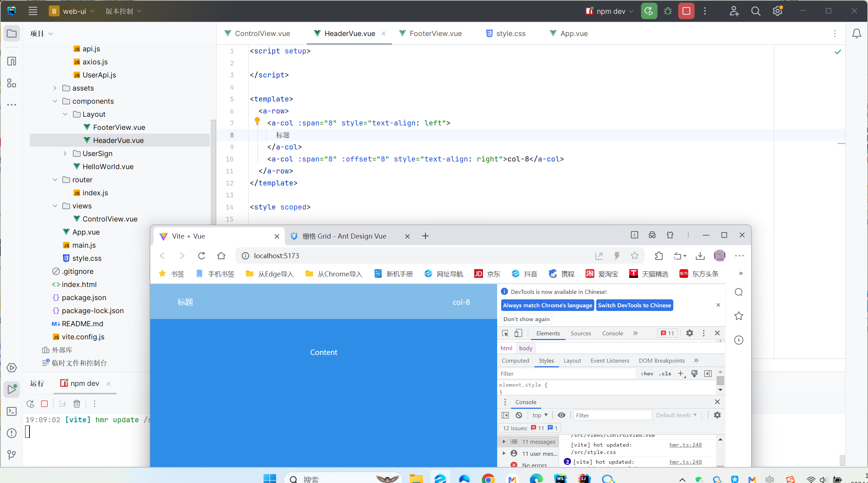This screenshot has height=483, width=868.
Task: Switch to ControlView.vue editor tab
Action: (x=258, y=33)
